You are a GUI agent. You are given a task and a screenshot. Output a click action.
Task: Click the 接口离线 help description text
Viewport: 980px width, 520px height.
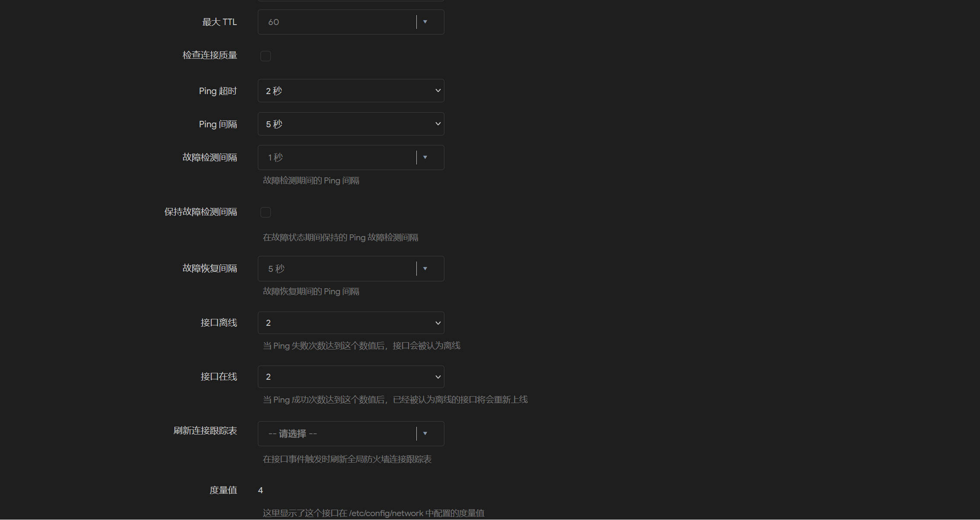(x=362, y=346)
